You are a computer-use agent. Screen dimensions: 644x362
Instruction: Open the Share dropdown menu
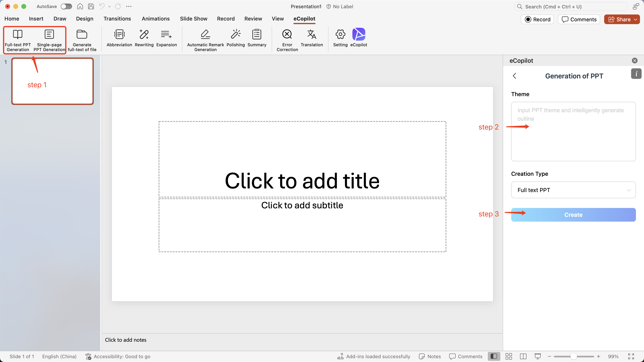coord(636,19)
